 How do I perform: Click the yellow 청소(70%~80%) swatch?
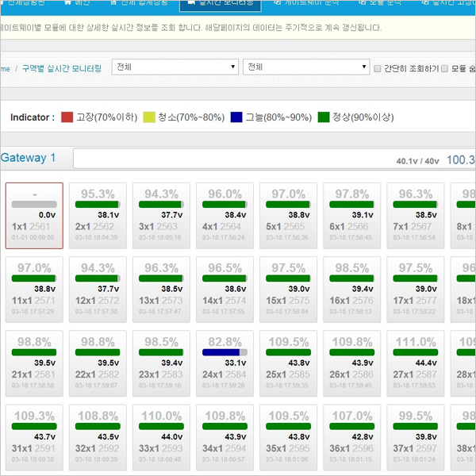coord(149,117)
